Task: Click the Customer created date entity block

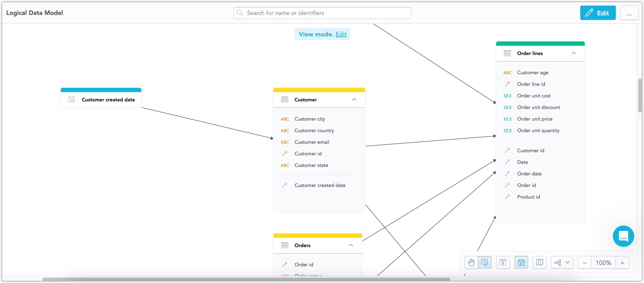Action: (101, 99)
